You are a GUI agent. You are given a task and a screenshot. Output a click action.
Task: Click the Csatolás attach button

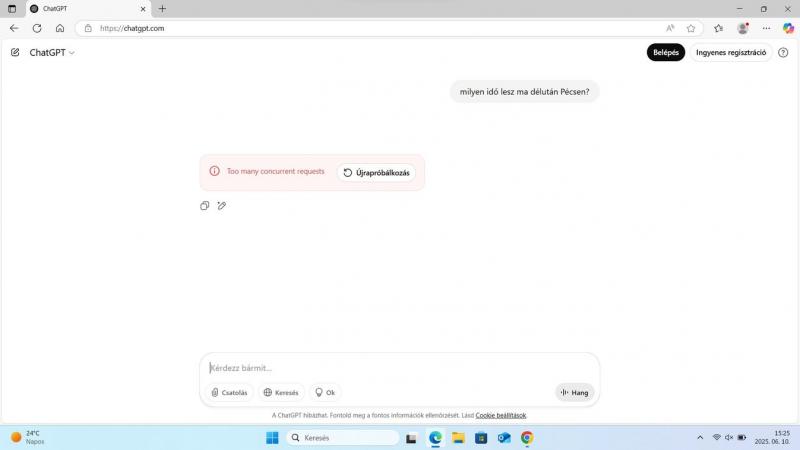click(229, 392)
